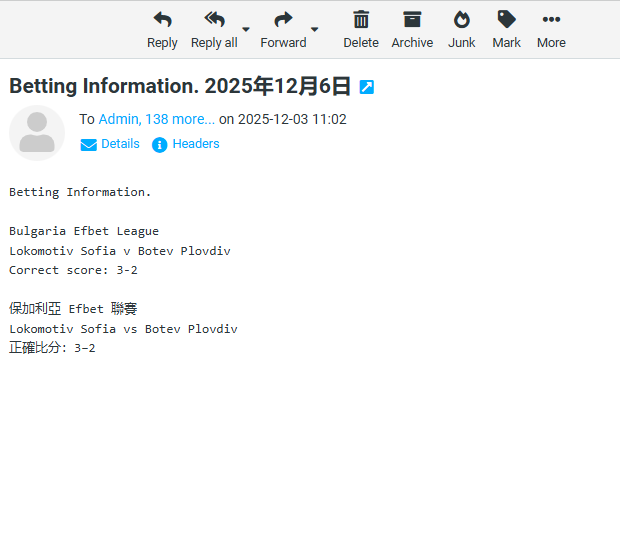
Task: Delete this message with the trash icon
Action: pyautogui.click(x=361, y=20)
